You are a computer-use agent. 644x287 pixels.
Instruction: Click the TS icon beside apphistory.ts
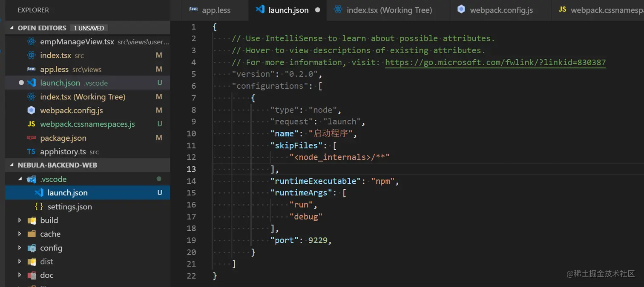coord(31,151)
